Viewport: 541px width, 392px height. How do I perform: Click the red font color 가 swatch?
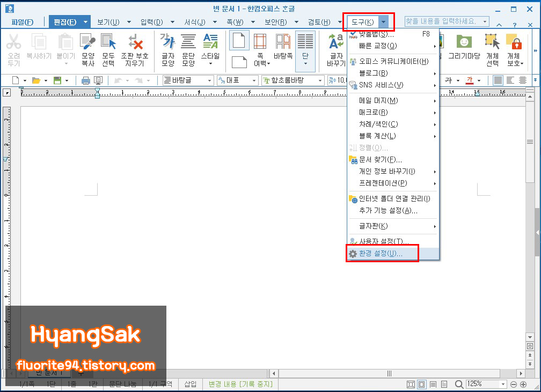coord(470,80)
